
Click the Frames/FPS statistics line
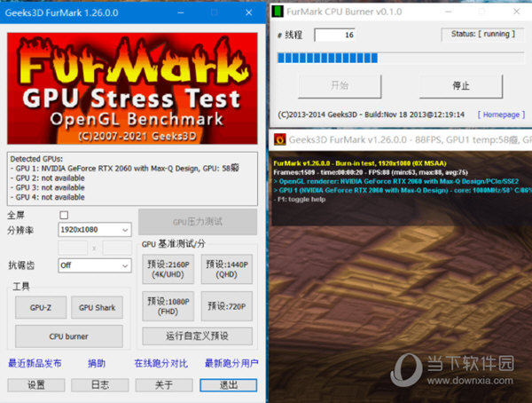[x=371, y=172]
